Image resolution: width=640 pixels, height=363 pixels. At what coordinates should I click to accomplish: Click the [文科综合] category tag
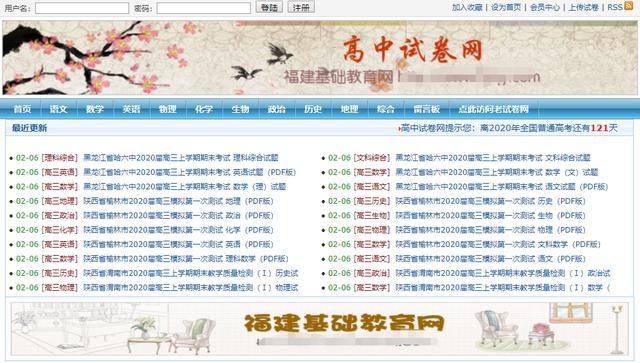coord(371,158)
